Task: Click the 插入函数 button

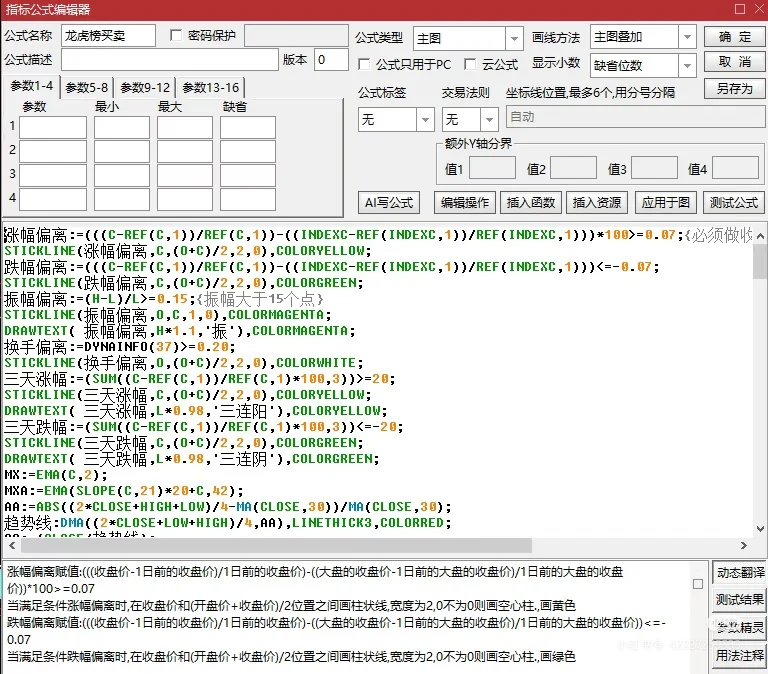Action: point(531,202)
